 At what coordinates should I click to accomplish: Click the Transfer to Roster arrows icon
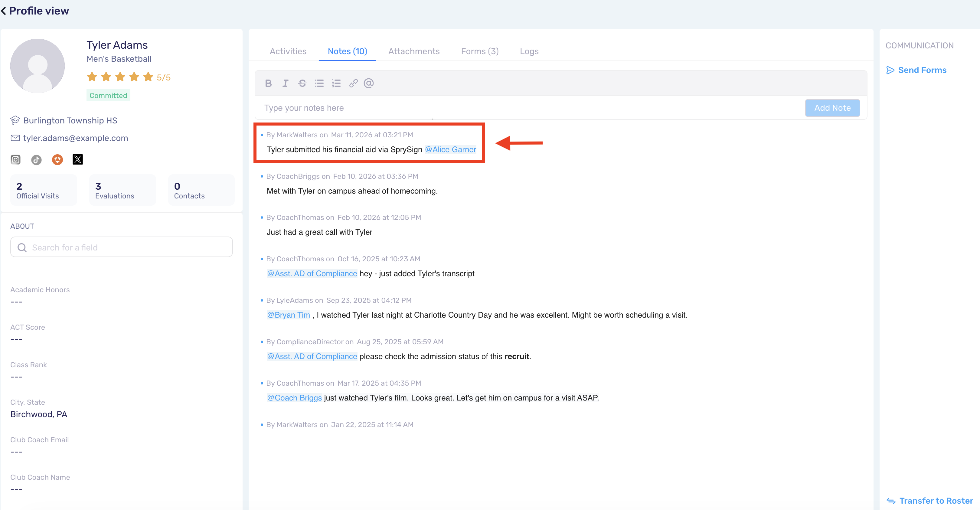click(891, 501)
